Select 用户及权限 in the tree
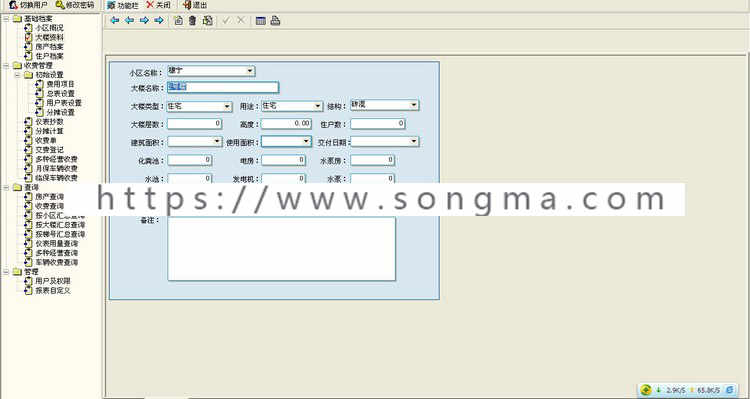Image resolution: width=750 pixels, height=399 pixels. point(53,281)
